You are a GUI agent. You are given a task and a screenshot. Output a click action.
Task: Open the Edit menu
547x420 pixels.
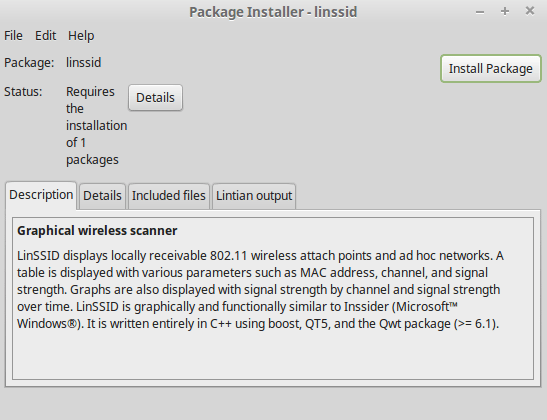tap(45, 36)
